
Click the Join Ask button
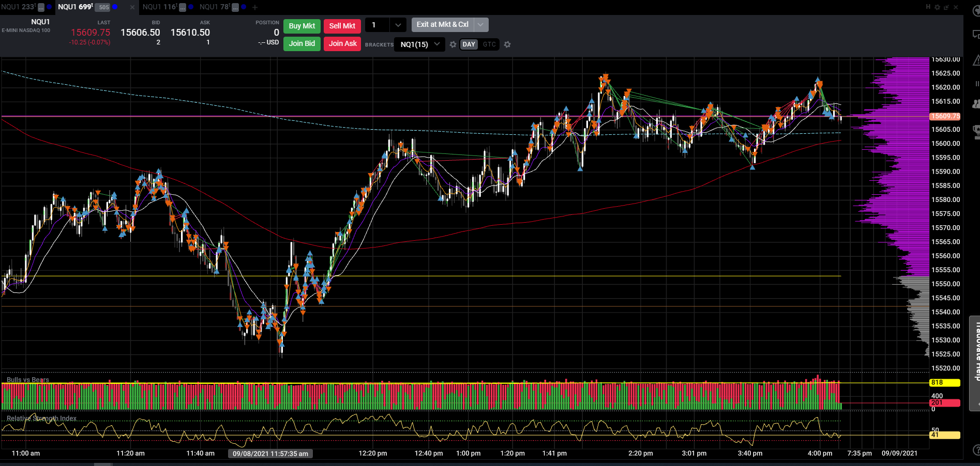point(342,43)
